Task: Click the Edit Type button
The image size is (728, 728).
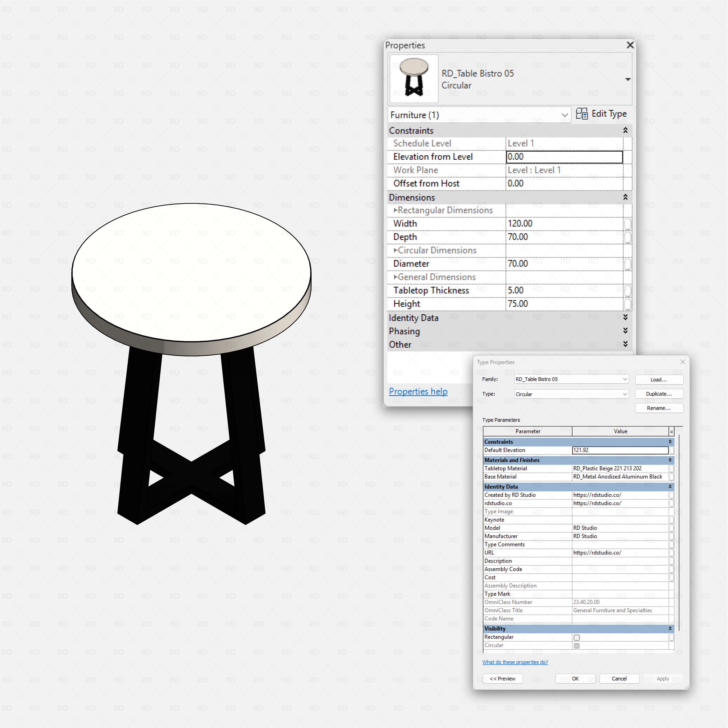Action: tap(601, 114)
